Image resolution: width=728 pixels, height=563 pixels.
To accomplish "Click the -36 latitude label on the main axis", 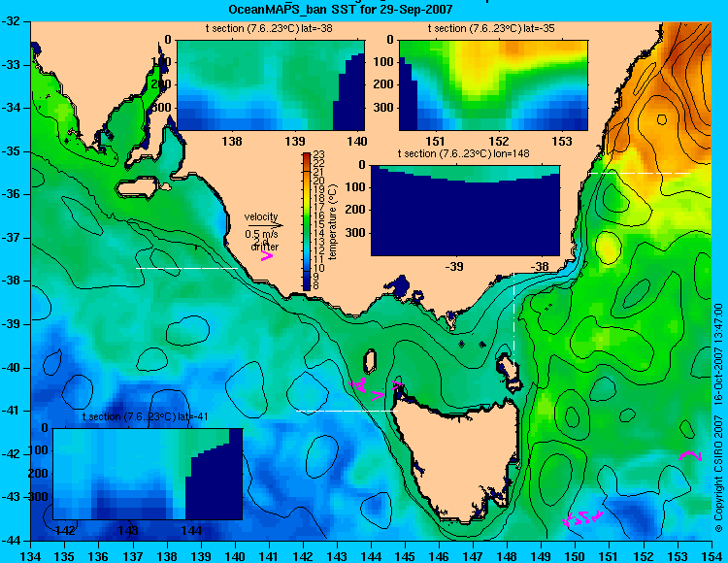I will pos(11,194).
